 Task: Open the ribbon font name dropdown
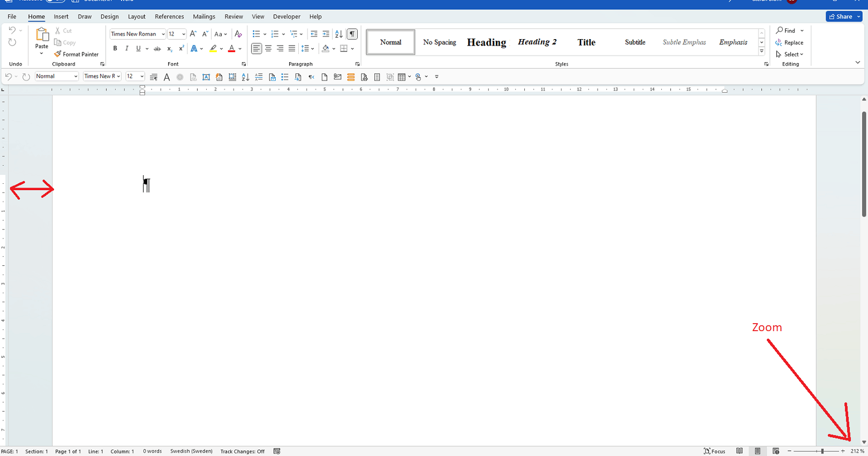click(x=163, y=34)
